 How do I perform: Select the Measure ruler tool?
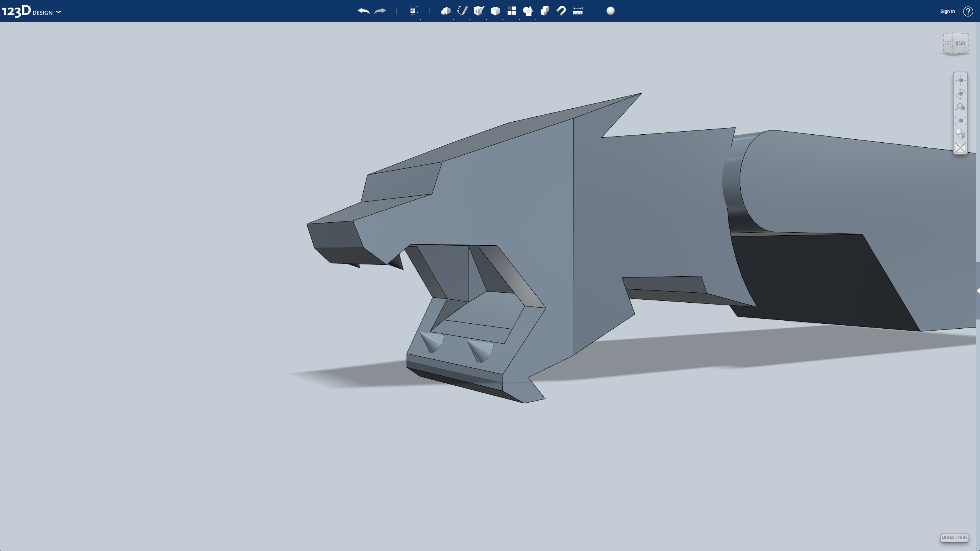pyautogui.click(x=577, y=11)
